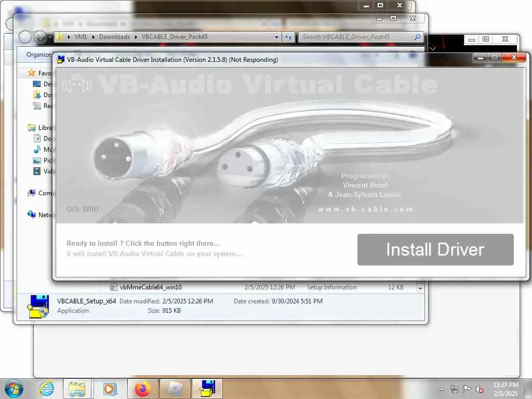Open Windows Explorer from the taskbar

click(77, 389)
